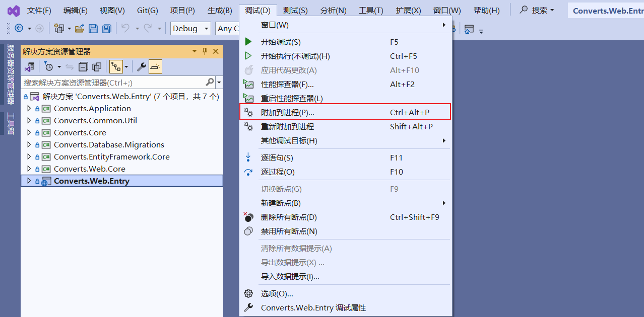Screen dimensions: 644x317
Task: Collapse all nodes in Solution Explorer
Action: (x=84, y=67)
